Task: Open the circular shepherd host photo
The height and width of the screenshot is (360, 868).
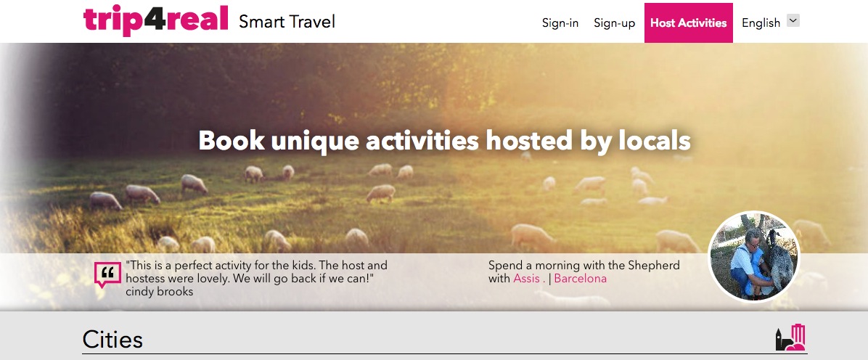Action: point(753,256)
